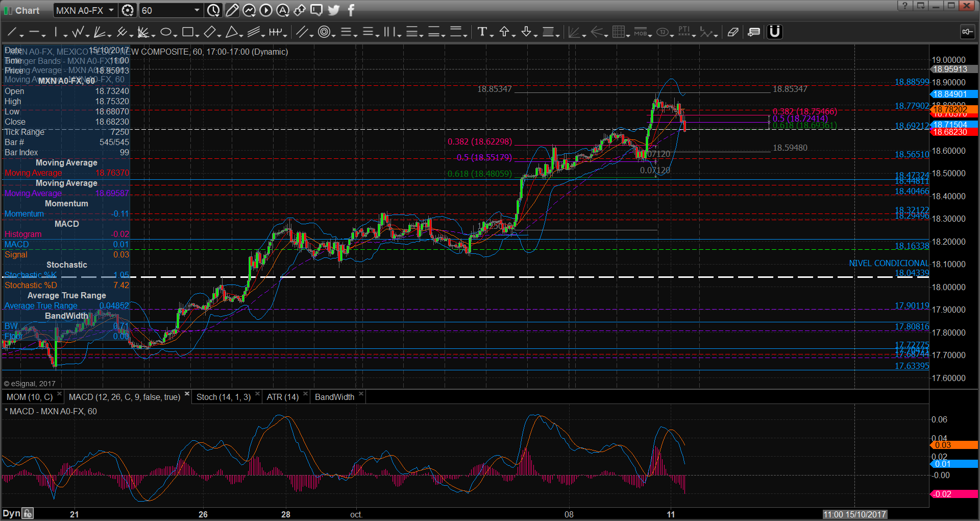Click the NIVEL CONDICIONAL level label
The image size is (980, 521).
889,263
